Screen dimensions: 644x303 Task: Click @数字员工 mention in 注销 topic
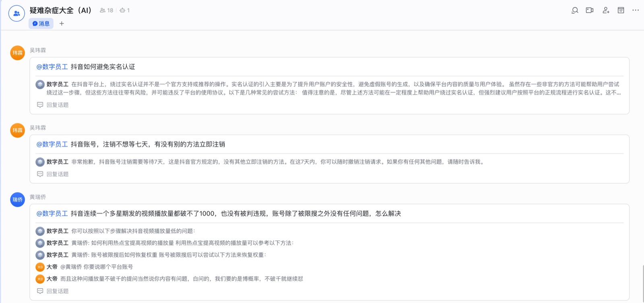pyautogui.click(x=52, y=144)
